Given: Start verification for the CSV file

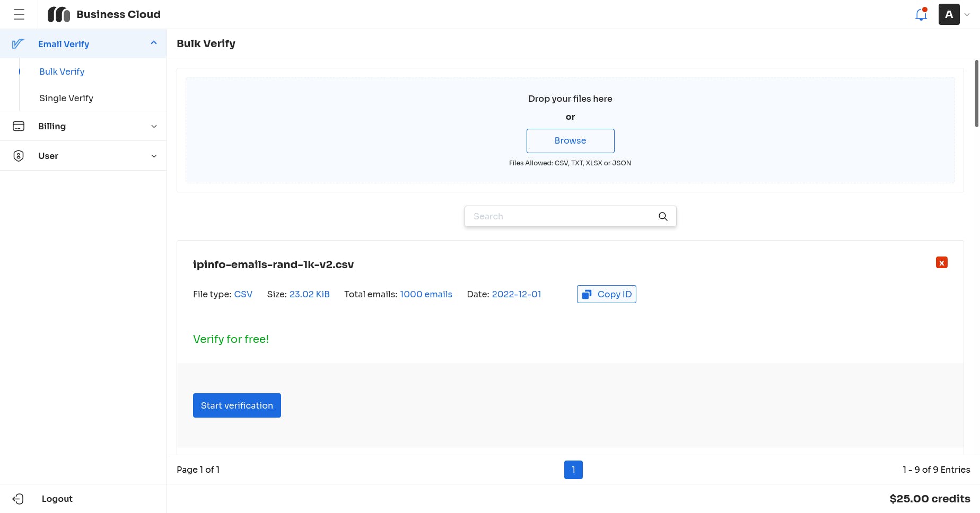Looking at the screenshot, I should coord(237,405).
